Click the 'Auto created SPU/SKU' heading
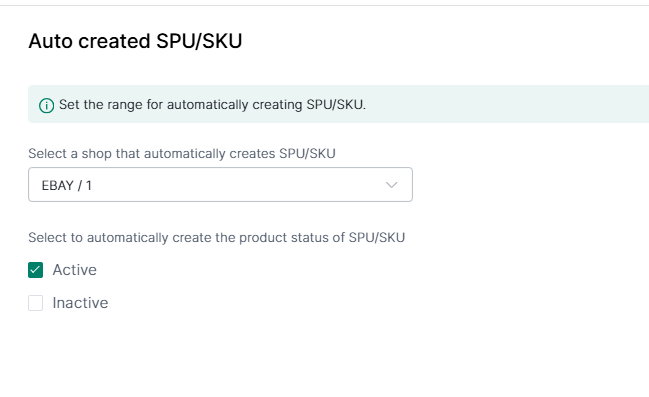Viewport: 649px width, 397px height. (135, 41)
